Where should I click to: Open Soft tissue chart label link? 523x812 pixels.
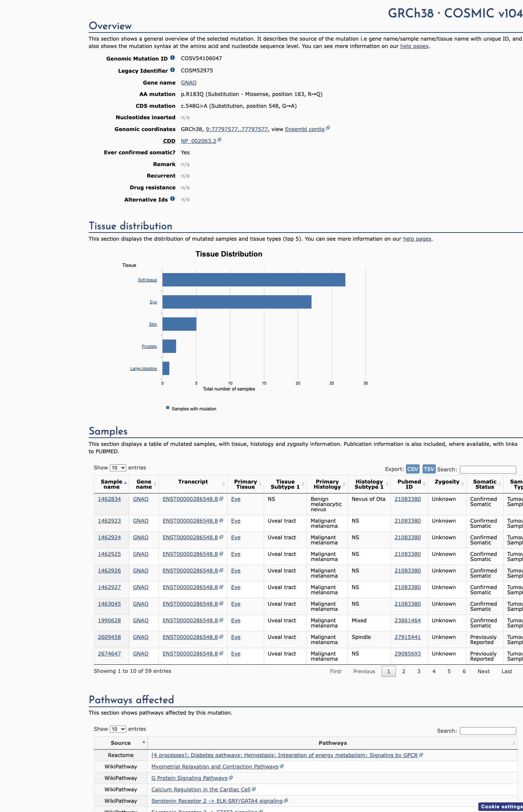pyautogui.click(x=147, y=280)
